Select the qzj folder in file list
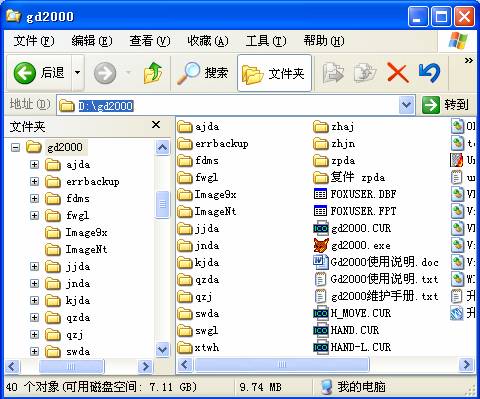480x399 pixels. click(195, 297)
